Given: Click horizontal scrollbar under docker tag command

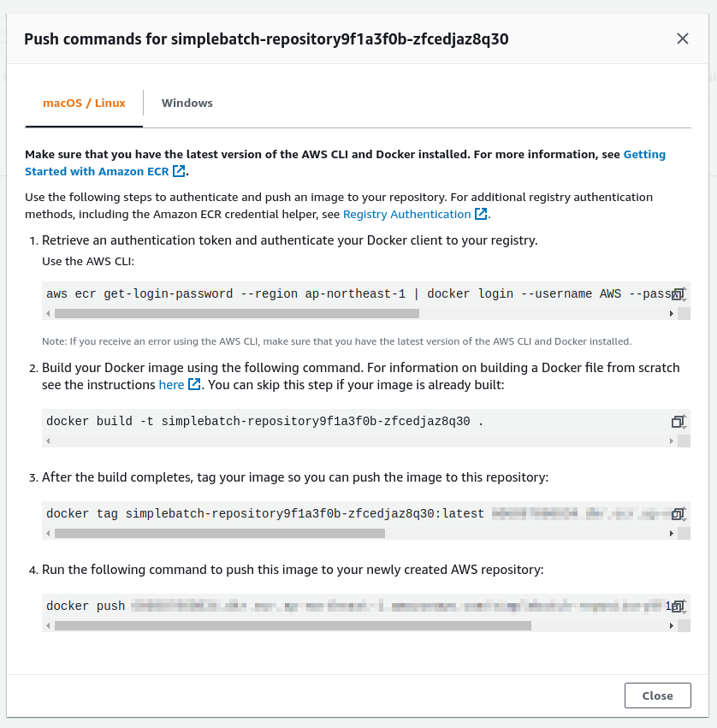Looking at the screenshot, I should (x=220, y=533).
